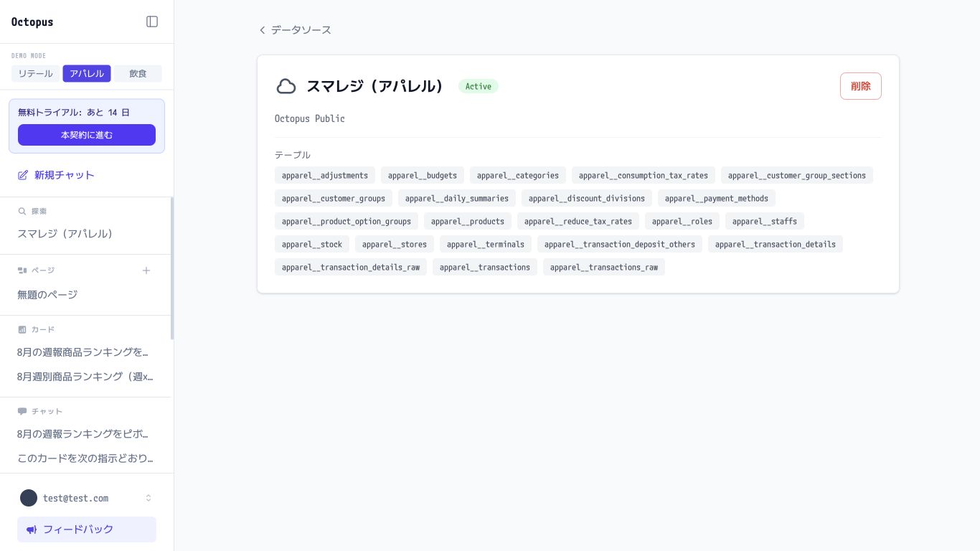Click the page icon beside ページ header
The height and width of the screenshot is (551, 980).
click(x=22, y=270)
